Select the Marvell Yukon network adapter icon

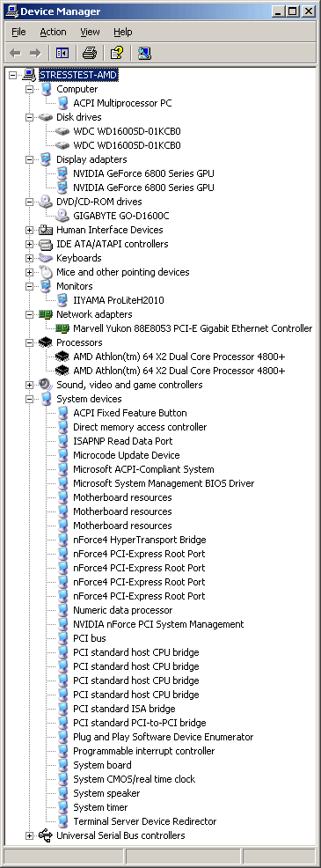[62, 328]
